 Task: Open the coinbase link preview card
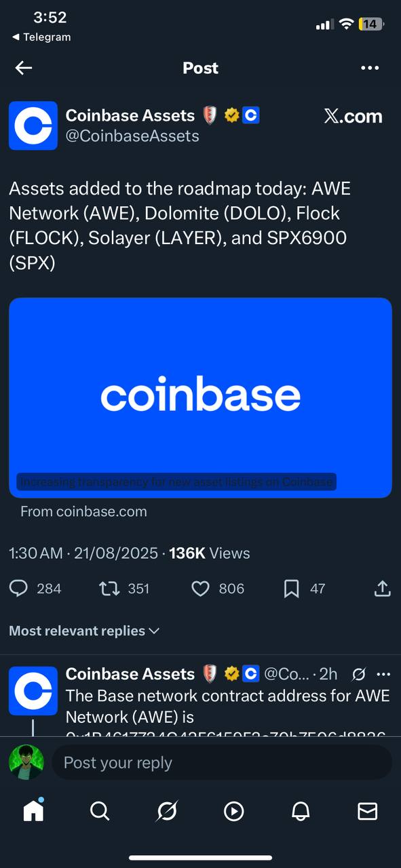click(x=200, y=397)
